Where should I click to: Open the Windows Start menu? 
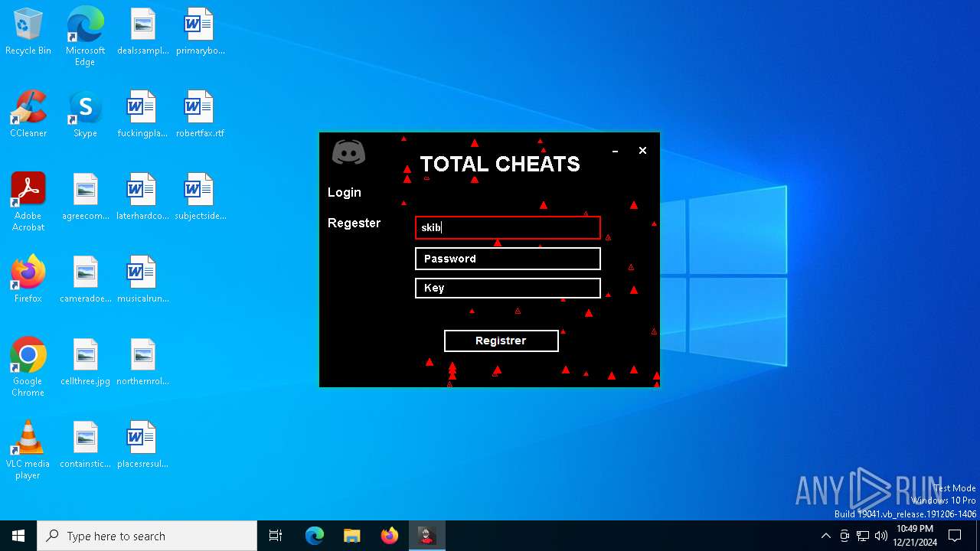pos(18,536)
